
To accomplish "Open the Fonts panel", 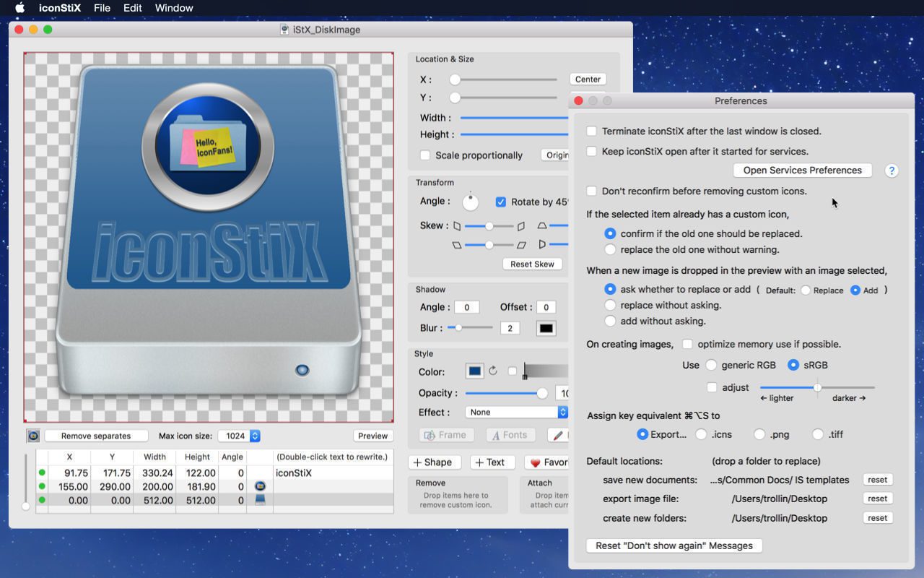I will coord(510,434).
